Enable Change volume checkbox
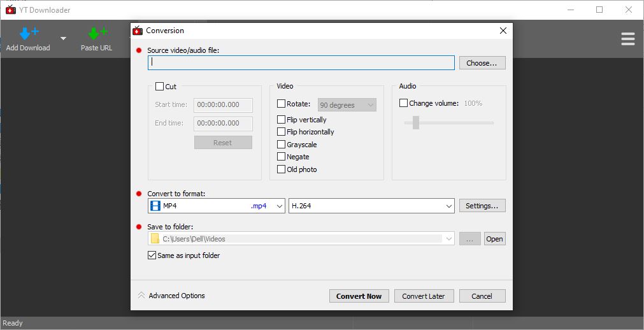 [403, 104]
